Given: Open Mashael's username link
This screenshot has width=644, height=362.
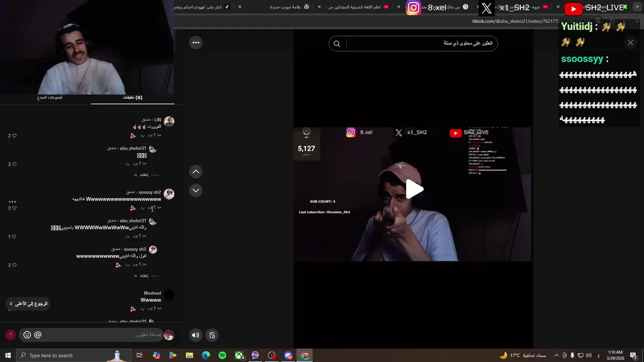Looking at the screenshot, I should point(152,293).
